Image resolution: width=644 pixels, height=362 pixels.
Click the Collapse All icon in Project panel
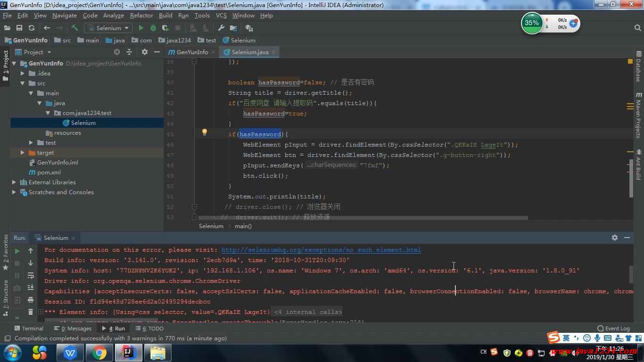tap(130, 52)
